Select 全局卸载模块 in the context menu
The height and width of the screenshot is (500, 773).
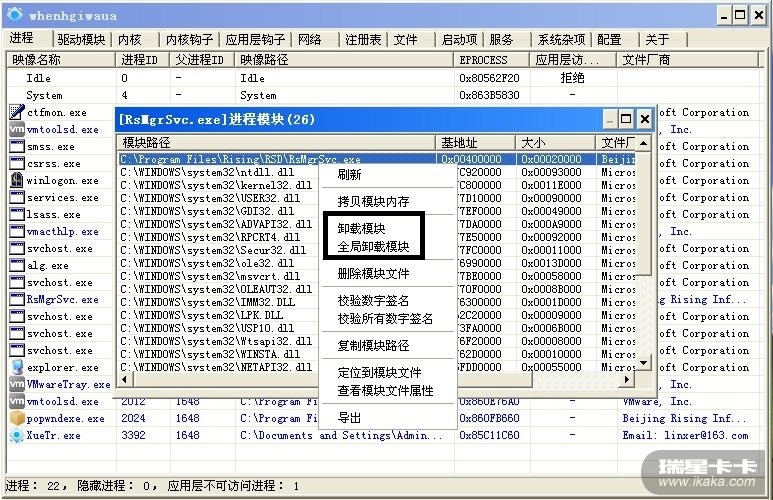[x=373, y=247]
